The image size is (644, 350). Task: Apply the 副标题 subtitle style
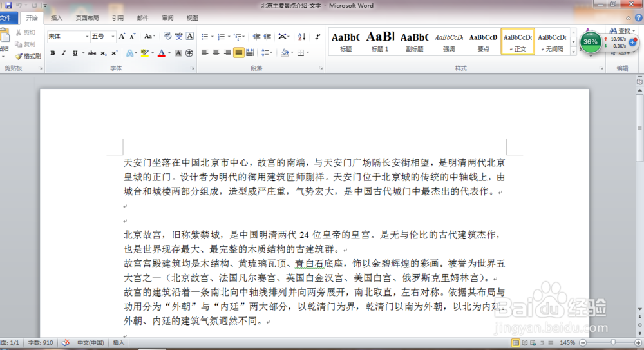(x=414, y=41)
